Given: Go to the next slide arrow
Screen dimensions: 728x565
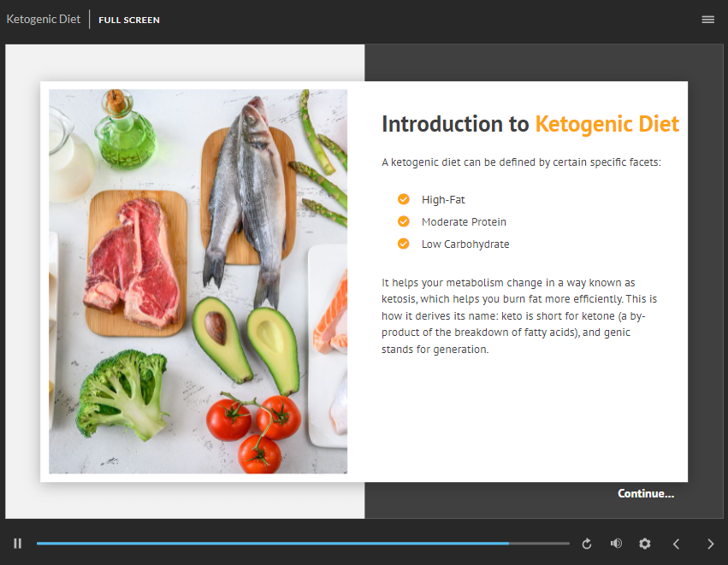Looking at the screenshot, I should [710, 544].
